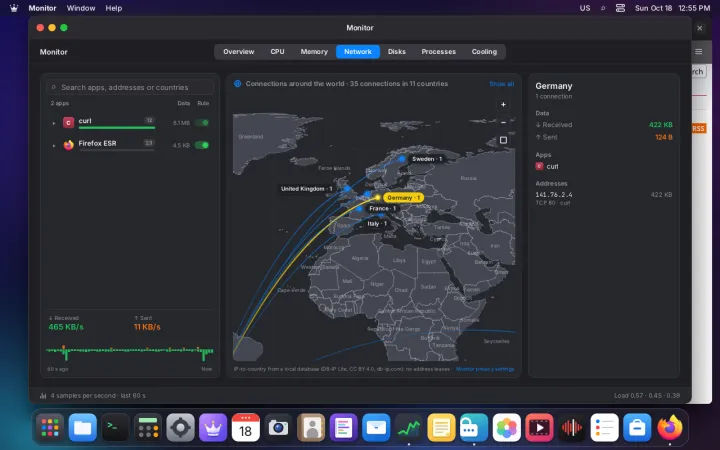
Task: Switch to the Processes tab
Action: pos(439,51)
